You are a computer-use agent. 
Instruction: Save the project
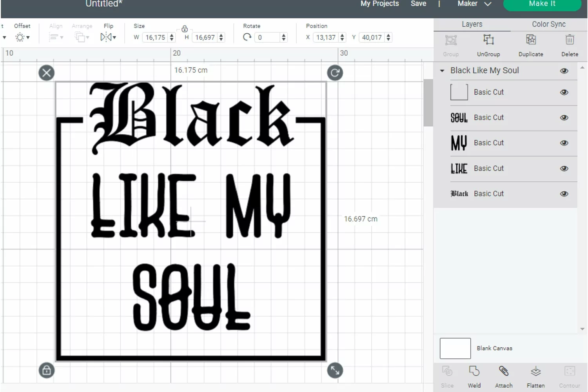pyautogui.click(x=418, y=4)
